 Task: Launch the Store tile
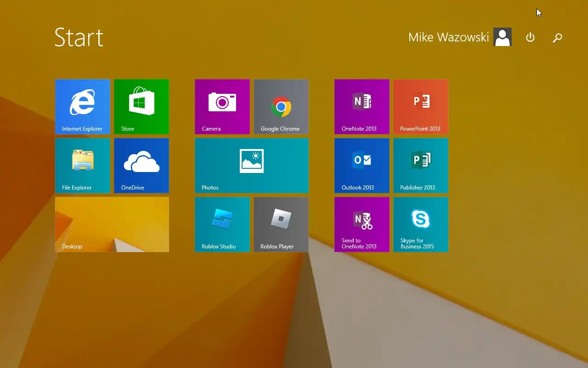pos(141,107)
